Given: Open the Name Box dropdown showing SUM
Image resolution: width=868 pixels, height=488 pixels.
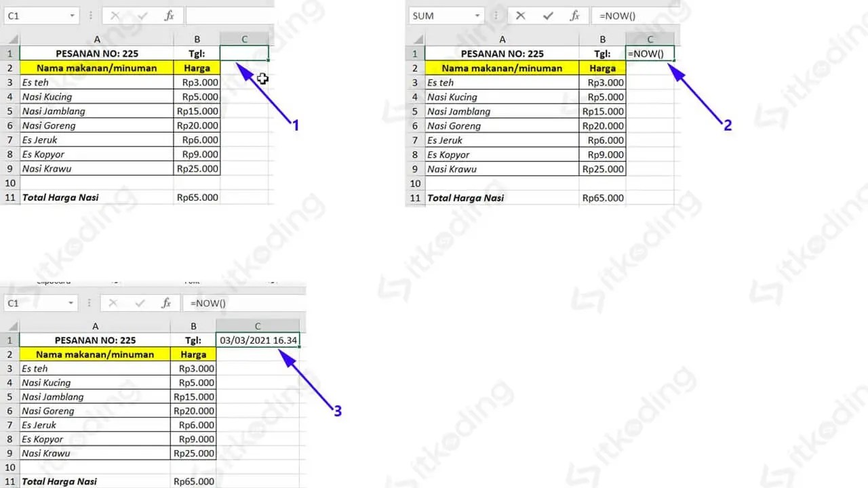Looking at the screenshot, I should [x=479, y=15].
